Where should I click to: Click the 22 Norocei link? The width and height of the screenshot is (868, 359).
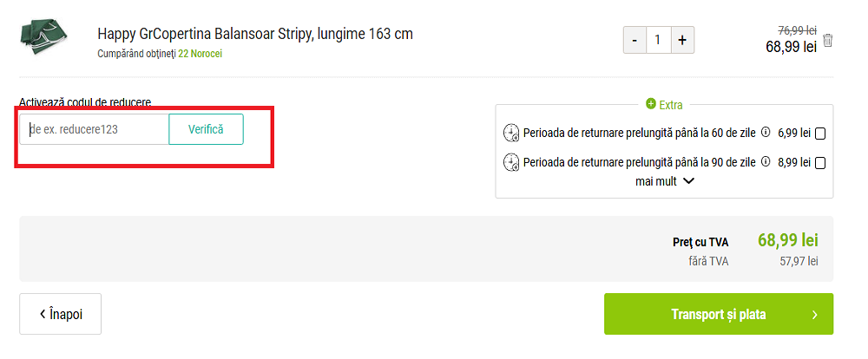tap(206, 53)
